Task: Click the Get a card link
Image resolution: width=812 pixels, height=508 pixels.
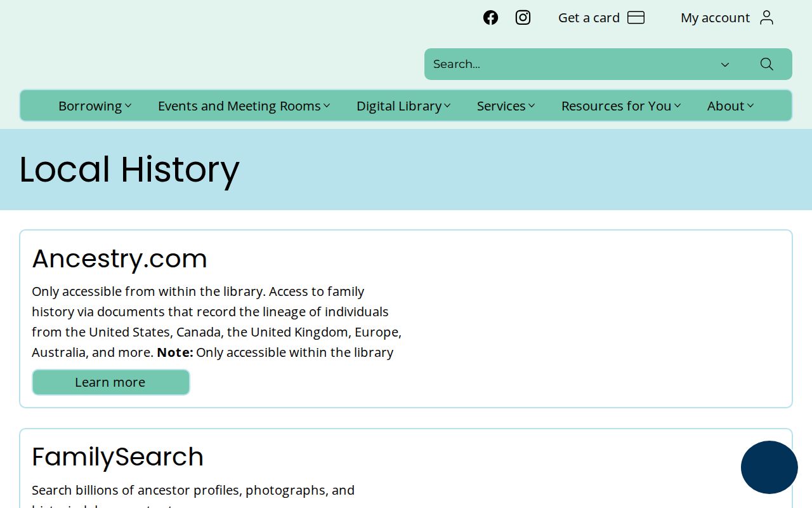Action: click(589, 18)
